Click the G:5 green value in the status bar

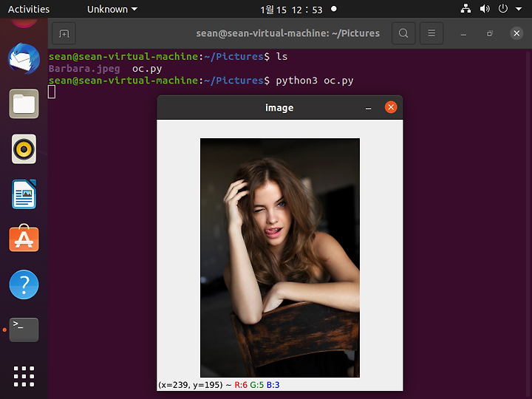point(257,385)
